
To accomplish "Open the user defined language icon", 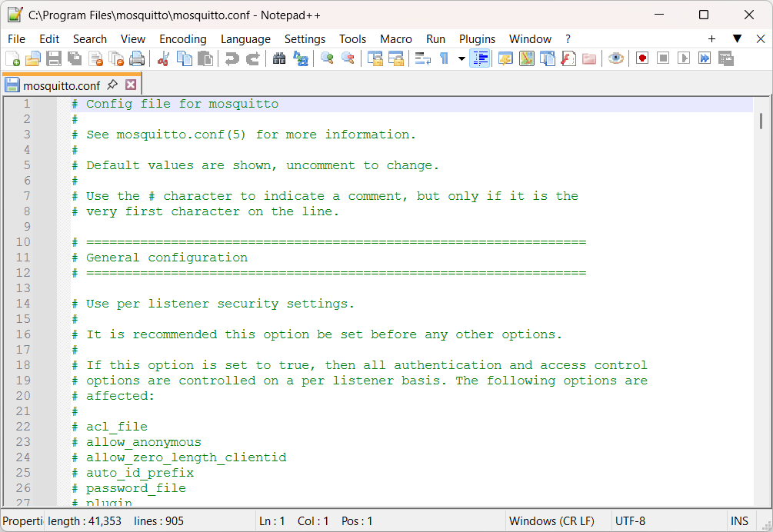I will click(506, 58).
